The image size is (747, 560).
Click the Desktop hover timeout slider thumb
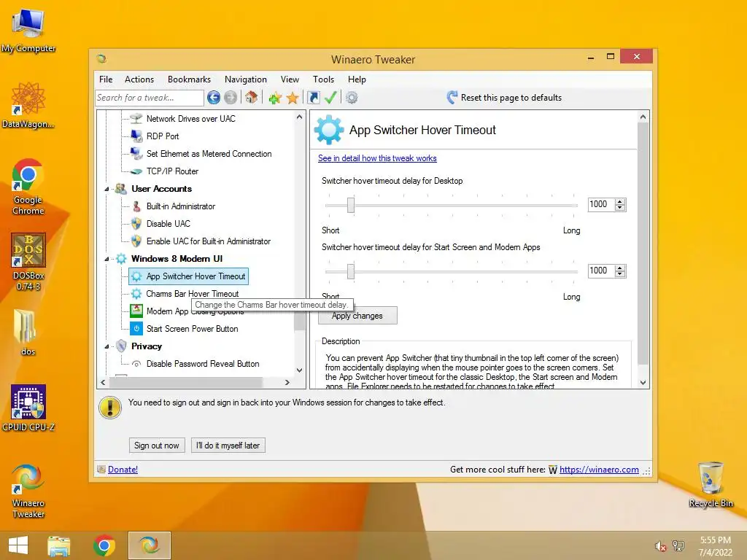(x=351, y=205)
